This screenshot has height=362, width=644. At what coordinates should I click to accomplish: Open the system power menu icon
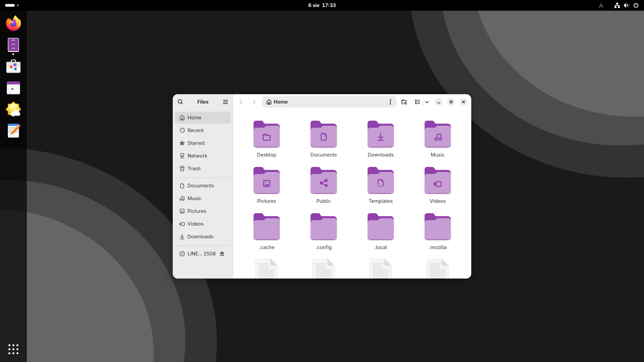[x=636, y=5]
